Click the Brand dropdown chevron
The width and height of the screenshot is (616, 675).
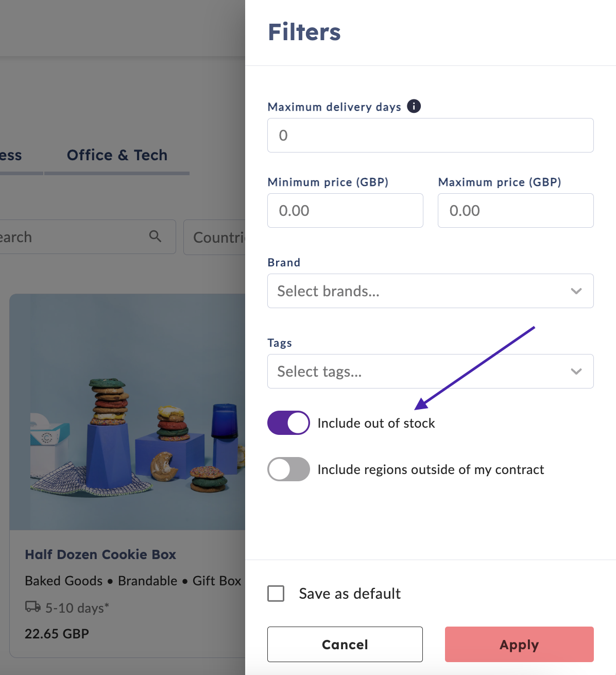point(576,291)
